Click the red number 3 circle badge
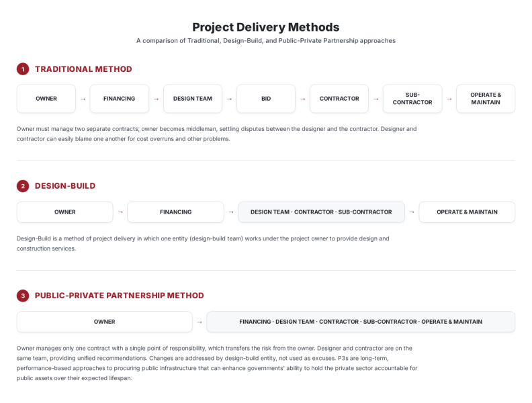Screen dimensions: 532x403 23,296
